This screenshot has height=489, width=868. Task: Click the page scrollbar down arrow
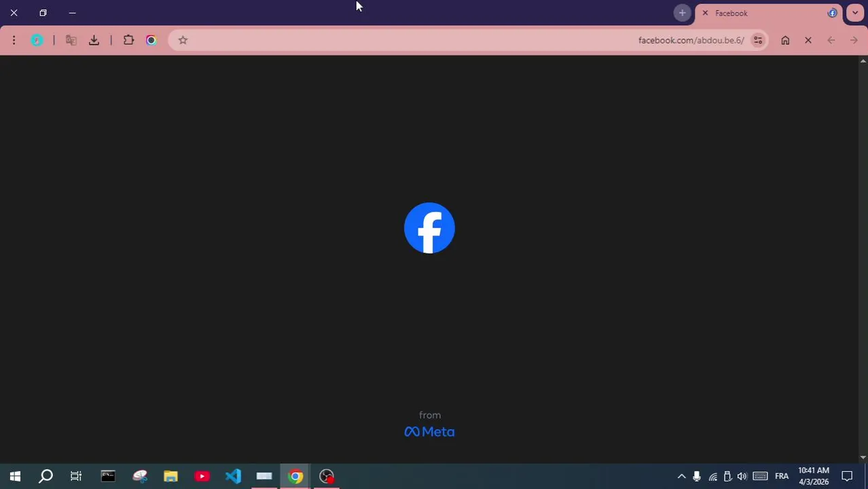coord(863,457)
